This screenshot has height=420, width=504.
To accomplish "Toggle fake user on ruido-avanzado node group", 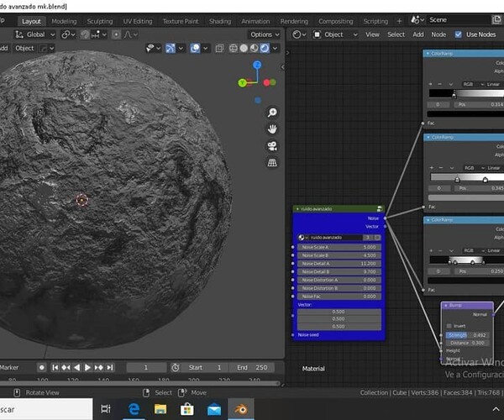I will click(x=377, y=238).
